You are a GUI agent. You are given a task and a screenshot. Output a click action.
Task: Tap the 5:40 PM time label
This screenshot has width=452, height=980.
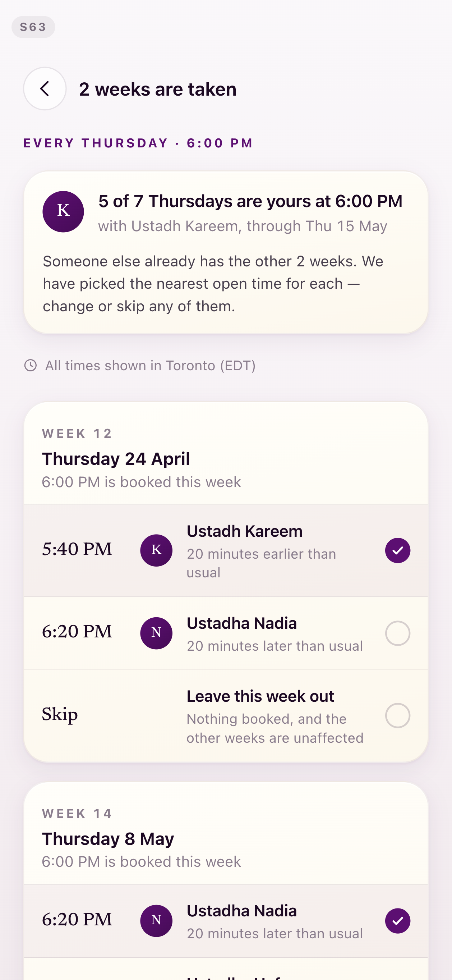(77, 549)
